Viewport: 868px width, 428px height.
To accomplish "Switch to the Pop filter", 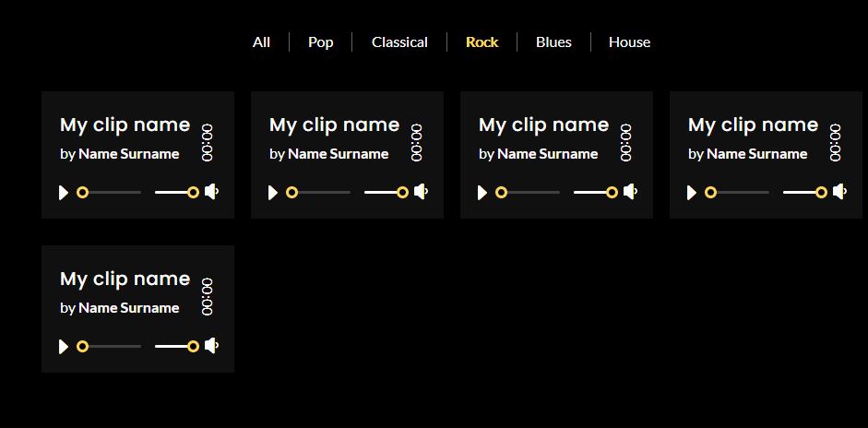I will pos(320,42).
